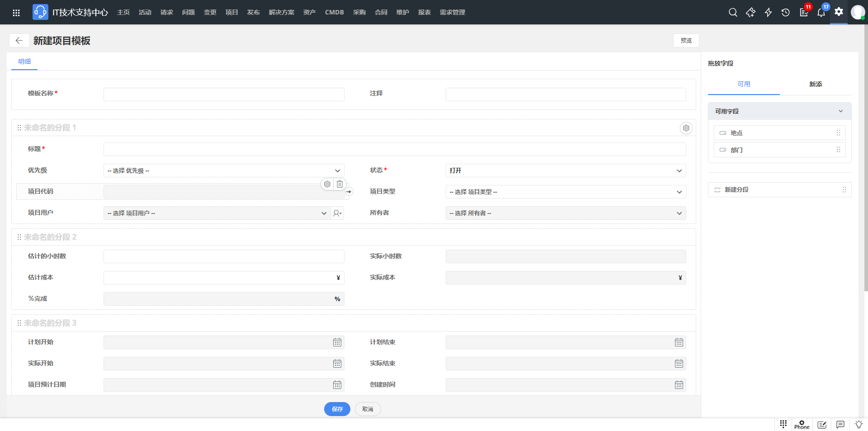Click the bottom bar lightbulb icon
Screen dimensions: 868x431
pos(859,425)
